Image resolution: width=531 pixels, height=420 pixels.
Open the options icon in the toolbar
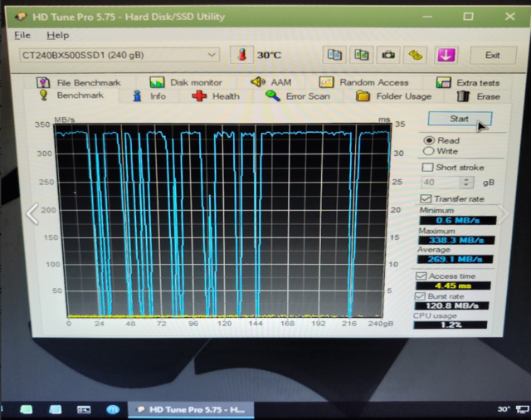(x=415, y=55)
